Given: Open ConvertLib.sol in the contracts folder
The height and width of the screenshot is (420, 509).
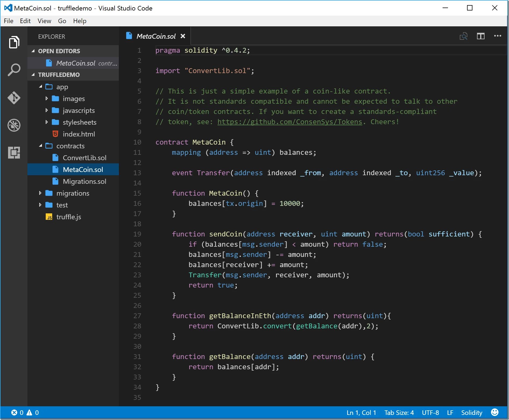Looking at the screenshot, I should pyautogui.click(x=73, y=157).
